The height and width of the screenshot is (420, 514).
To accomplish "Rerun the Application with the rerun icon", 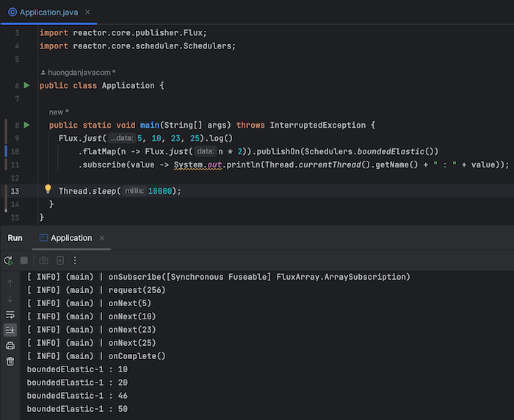I will tap(9, 261).
